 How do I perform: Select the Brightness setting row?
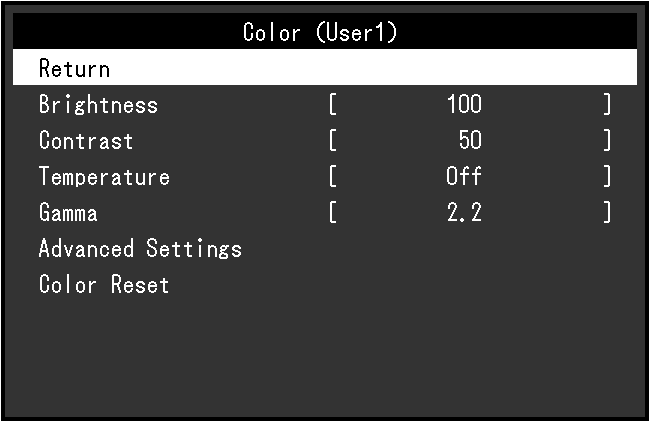click(x=98, y=105)
